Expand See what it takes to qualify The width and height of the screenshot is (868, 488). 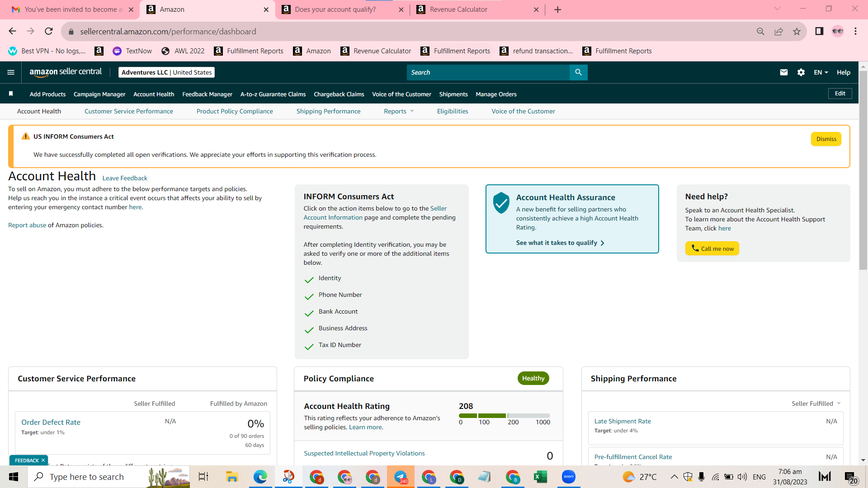coord(560,243)
